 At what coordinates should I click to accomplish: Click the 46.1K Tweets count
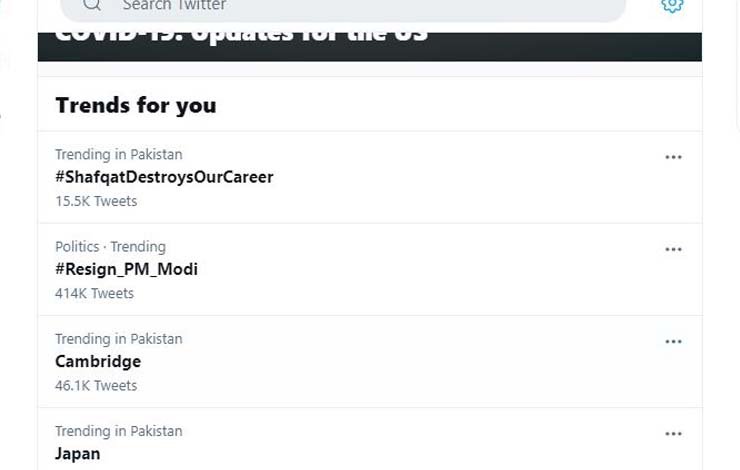point(96,385)
